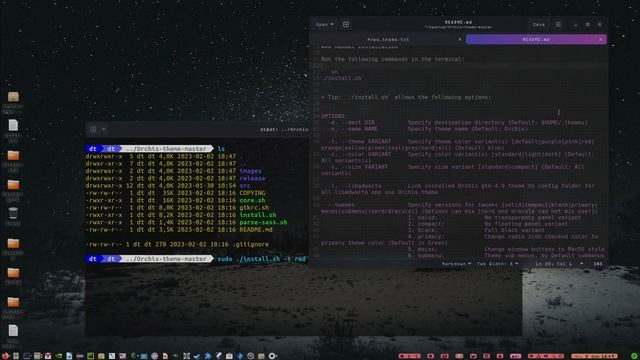
Task: Click the white checkmark icon in taskbar
Action: (x=197, y=356)
